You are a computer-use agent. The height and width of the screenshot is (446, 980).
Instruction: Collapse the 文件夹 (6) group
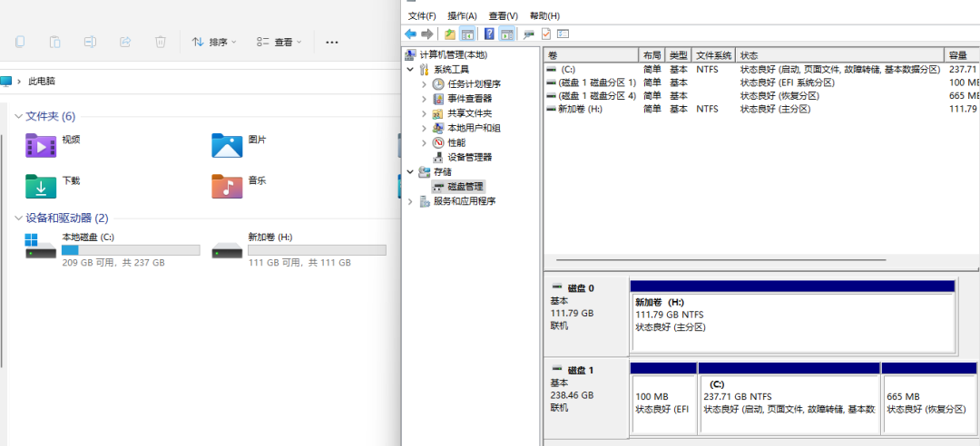pyautogui.click(x=18, y=116)
